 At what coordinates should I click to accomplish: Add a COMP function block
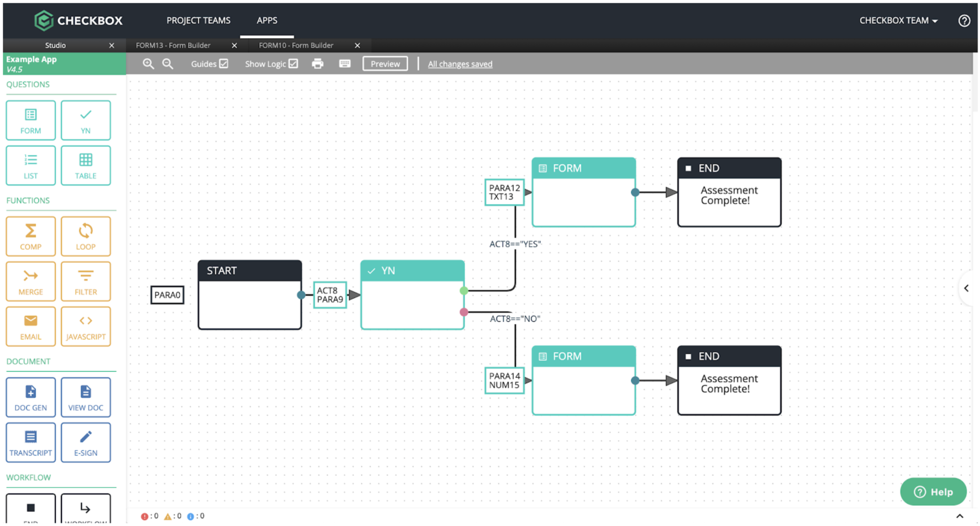31,236
